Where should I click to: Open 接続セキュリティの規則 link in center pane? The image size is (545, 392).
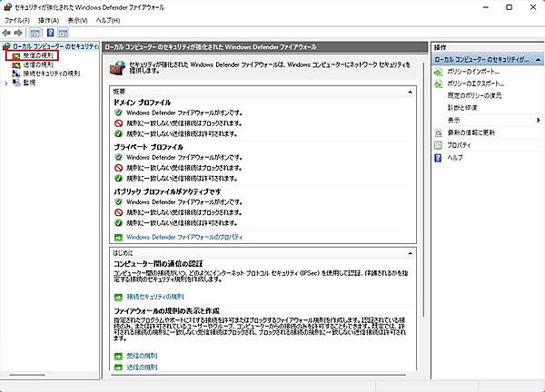(155, 297)
